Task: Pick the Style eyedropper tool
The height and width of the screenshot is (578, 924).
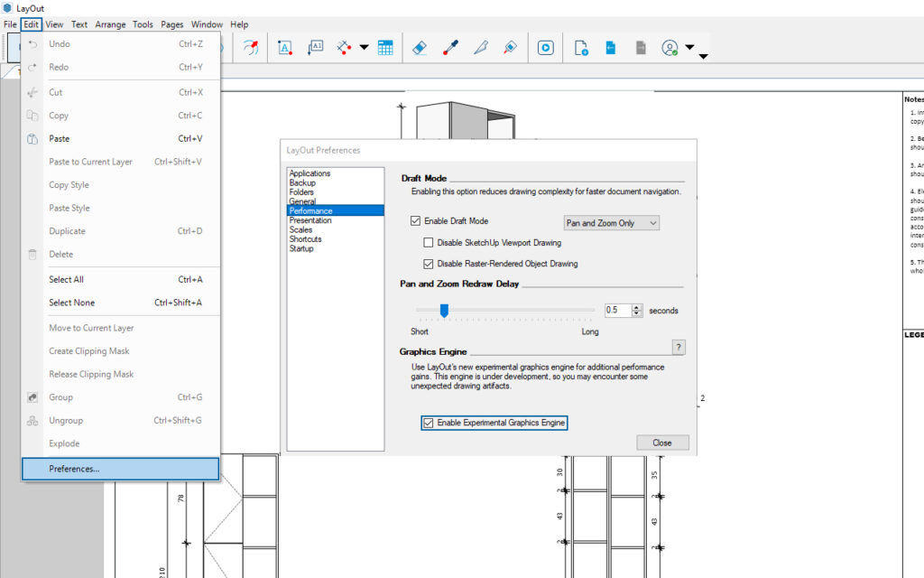Action: (450, 48)
